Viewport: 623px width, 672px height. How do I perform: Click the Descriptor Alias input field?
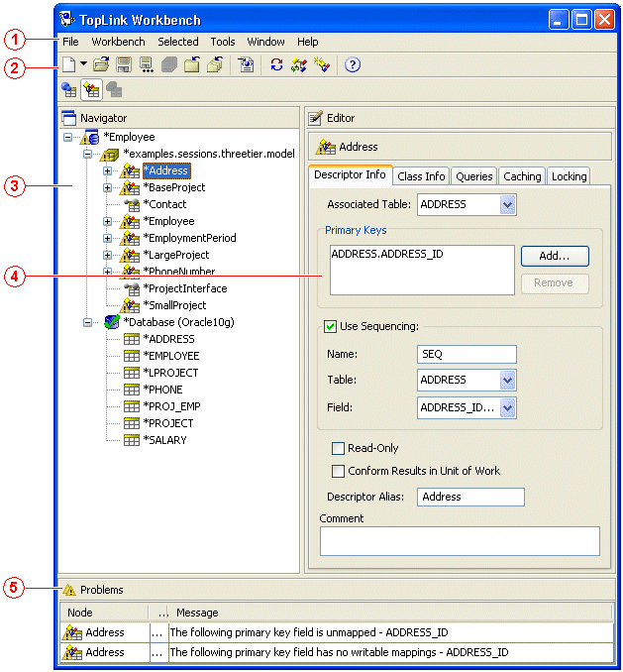point(470,497)
